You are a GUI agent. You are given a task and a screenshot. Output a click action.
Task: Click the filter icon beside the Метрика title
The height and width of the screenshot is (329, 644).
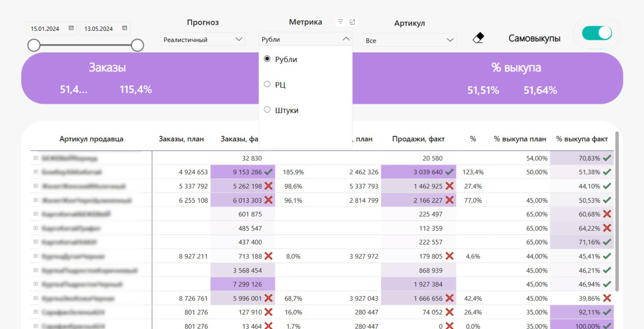point(340,22)
